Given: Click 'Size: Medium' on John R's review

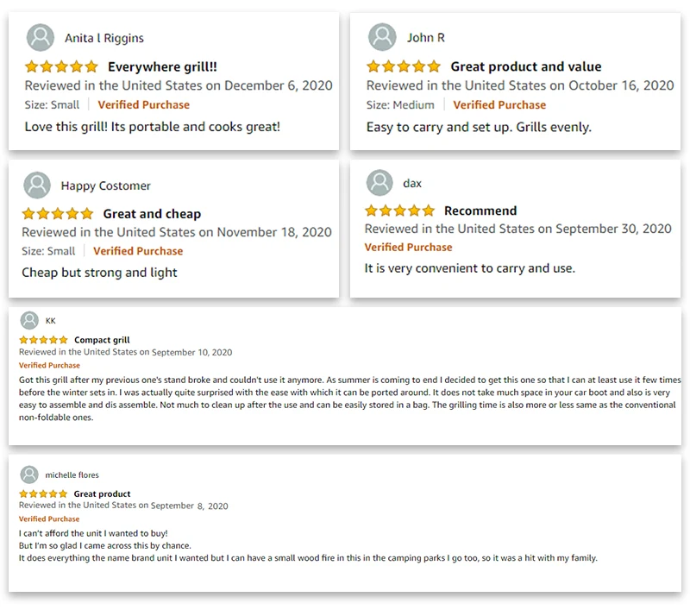Looking at the screenshot, I should tap(400, 104).
